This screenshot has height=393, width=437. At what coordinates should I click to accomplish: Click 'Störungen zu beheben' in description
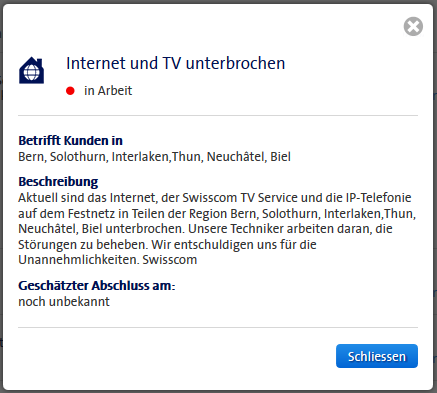[x=82, y=245]
